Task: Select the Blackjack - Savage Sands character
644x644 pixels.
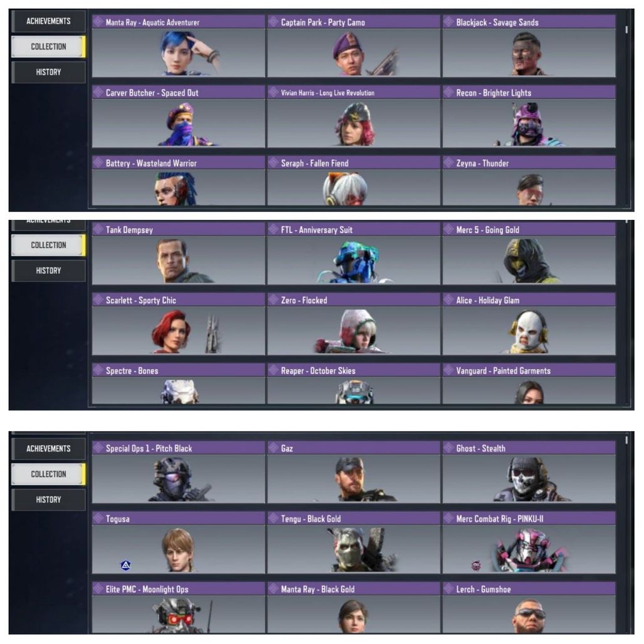Action: coord(529,46)
